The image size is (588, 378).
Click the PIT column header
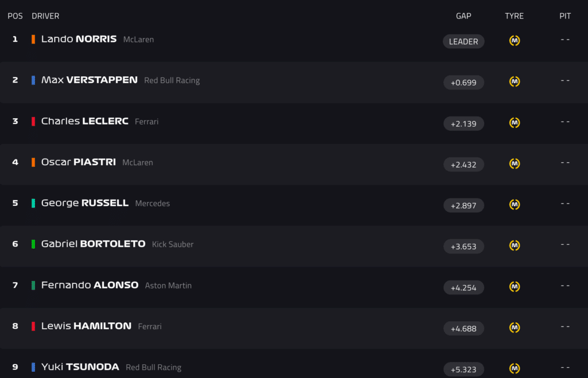click(x=565, y=16)
